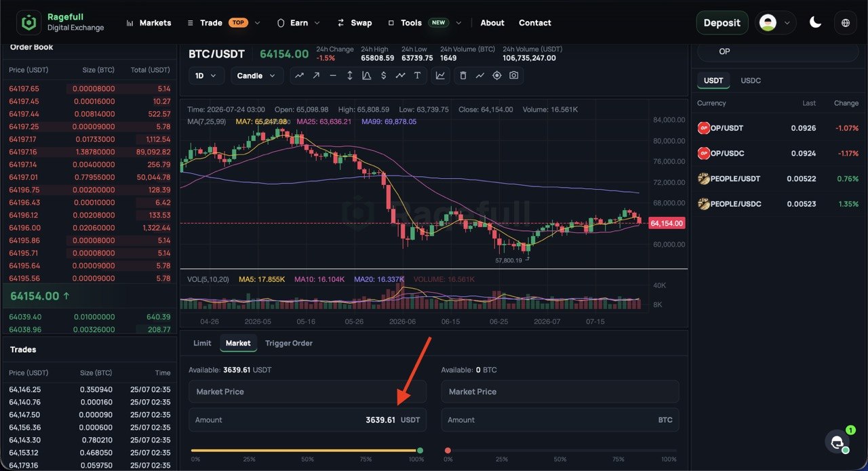
Task: Click the trade row priced 64,146.25
Action: click(90, 390)
